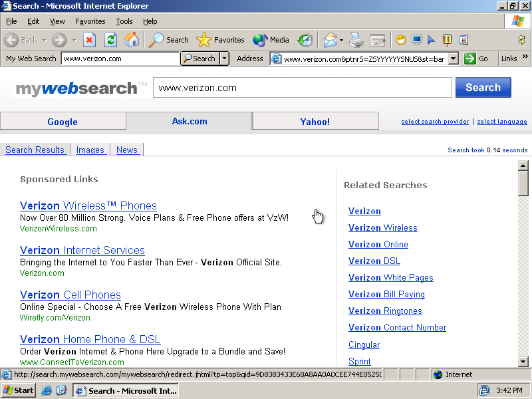This screenshot has width=532, height=399.
Task: Show the browsing History
Action: [305, 40]
